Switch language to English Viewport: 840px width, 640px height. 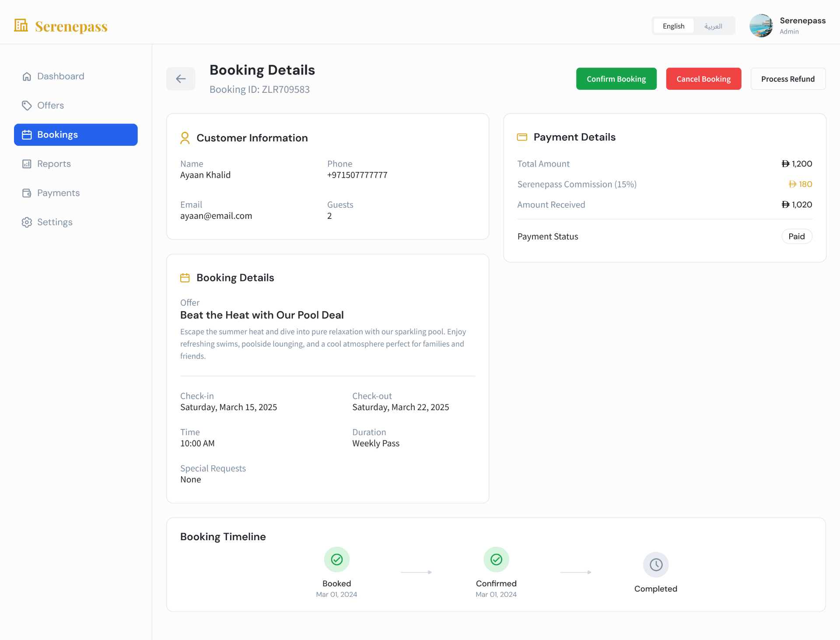tap(674, 26)
